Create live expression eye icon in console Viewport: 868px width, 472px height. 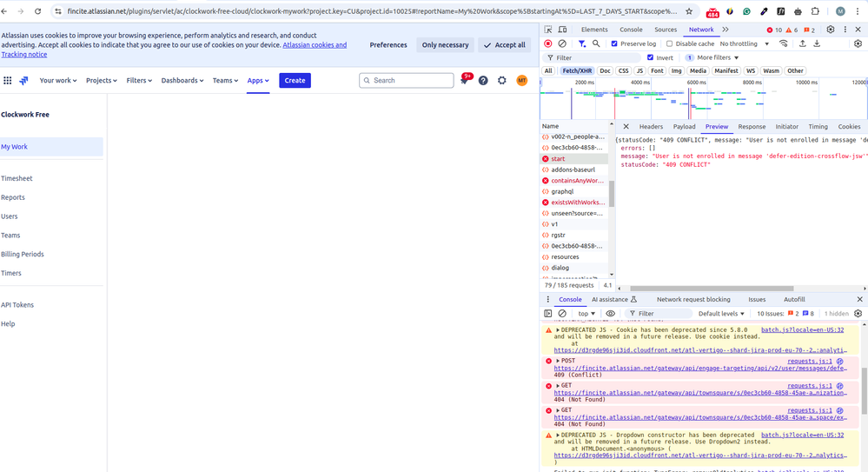point(611,314)
